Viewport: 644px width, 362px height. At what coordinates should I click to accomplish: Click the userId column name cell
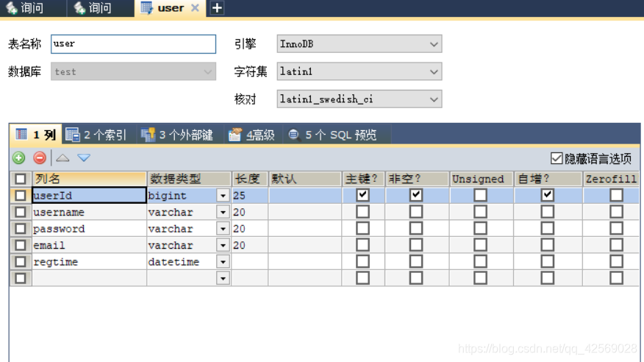(89, 195)
